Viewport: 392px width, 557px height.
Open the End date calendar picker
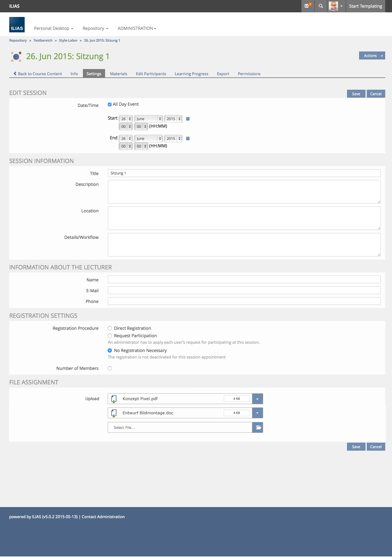(x=188, y=139)
